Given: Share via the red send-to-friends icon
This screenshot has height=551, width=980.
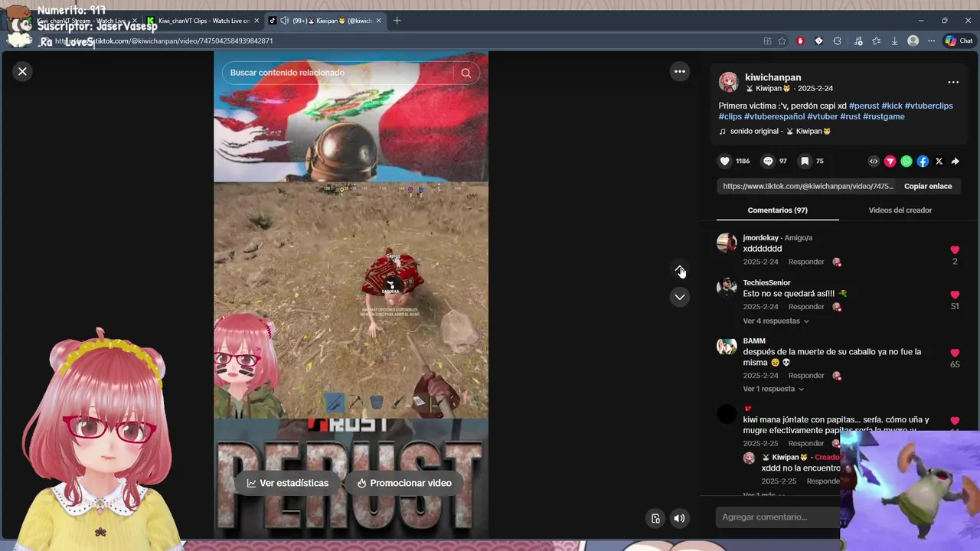Looking at the screenshot, I should click(x=890, y=161).
